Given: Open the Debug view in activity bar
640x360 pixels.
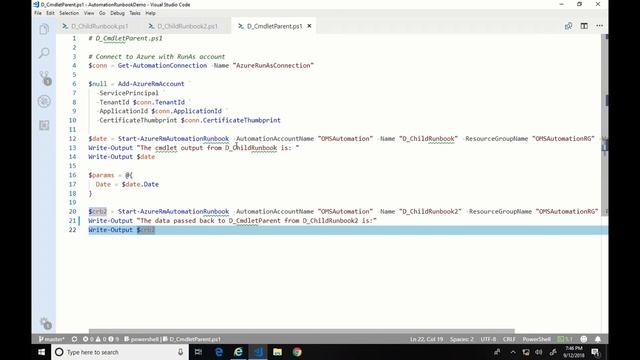Looking at the screenshot, I should pyautogui.click(x=44, y=101).
